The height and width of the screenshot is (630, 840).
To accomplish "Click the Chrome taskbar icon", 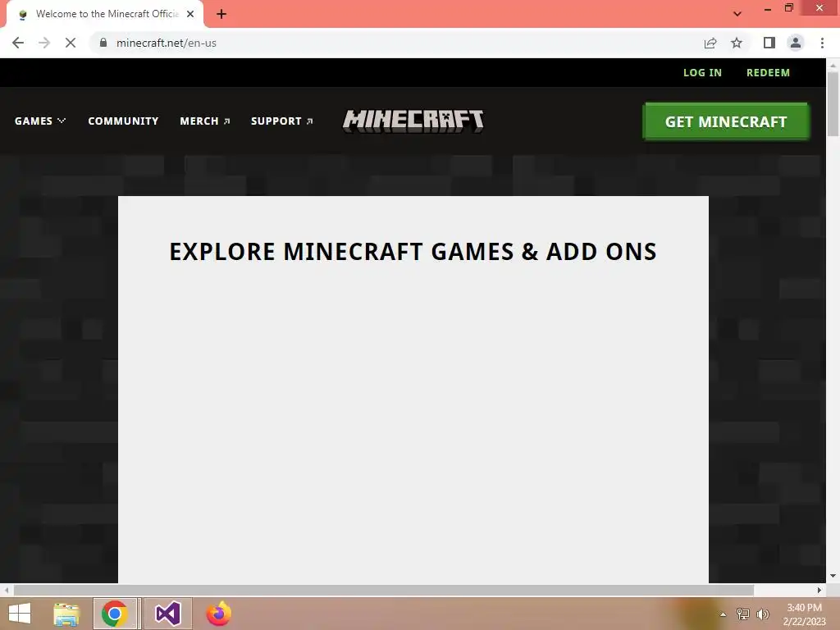I will [115, 614].
